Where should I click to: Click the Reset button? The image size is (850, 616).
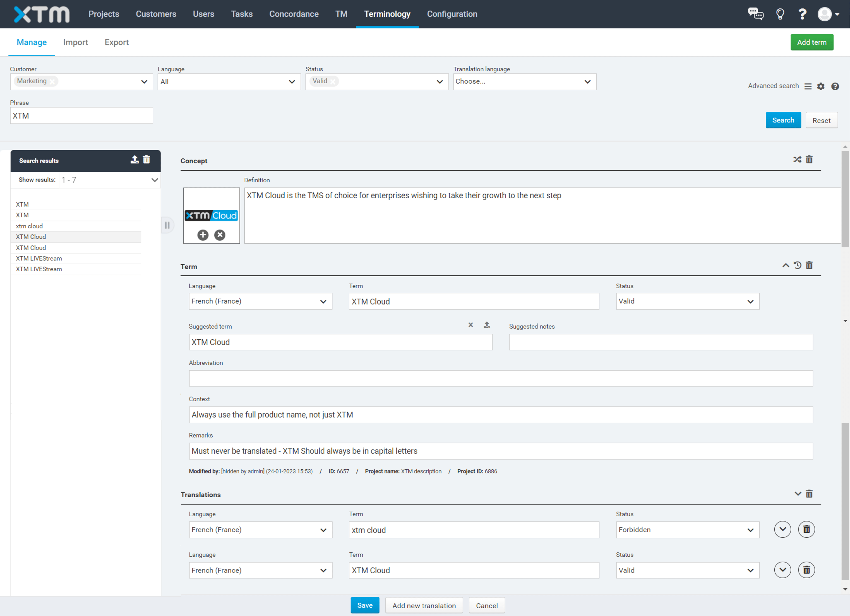tap(822, 120)
